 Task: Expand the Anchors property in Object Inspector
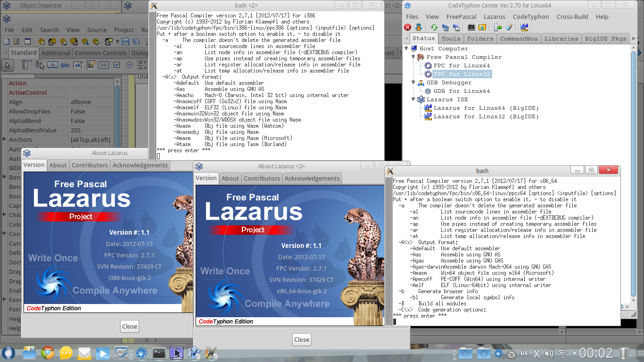click(x=4, y=140)
